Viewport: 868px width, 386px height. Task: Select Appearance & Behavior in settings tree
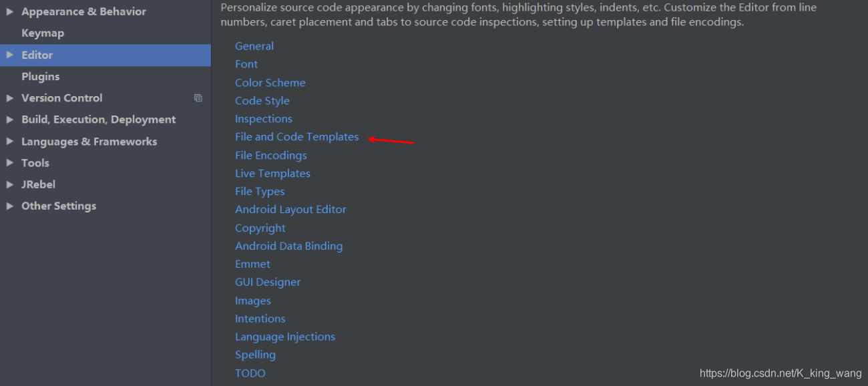click(x=83, y=11)
